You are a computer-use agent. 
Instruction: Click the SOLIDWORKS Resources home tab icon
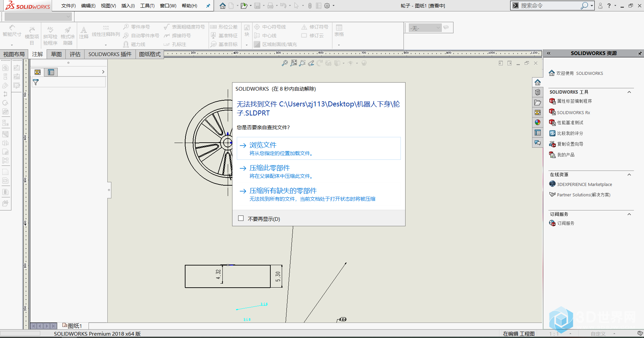(538, 82)
